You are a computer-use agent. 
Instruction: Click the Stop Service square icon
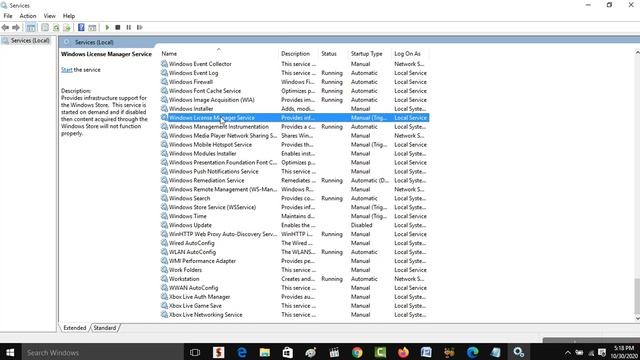pos(118,27)
